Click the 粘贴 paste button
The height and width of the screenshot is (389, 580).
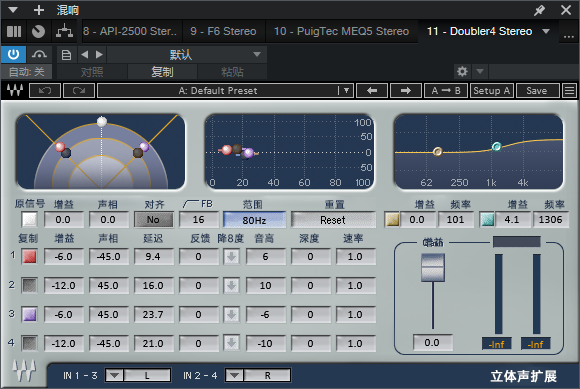(232, 72)
